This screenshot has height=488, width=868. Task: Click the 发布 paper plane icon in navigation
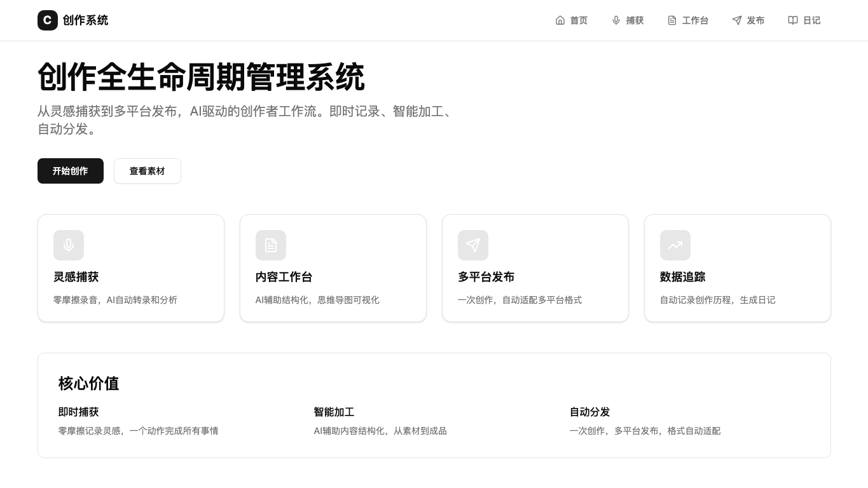[737, 20]
